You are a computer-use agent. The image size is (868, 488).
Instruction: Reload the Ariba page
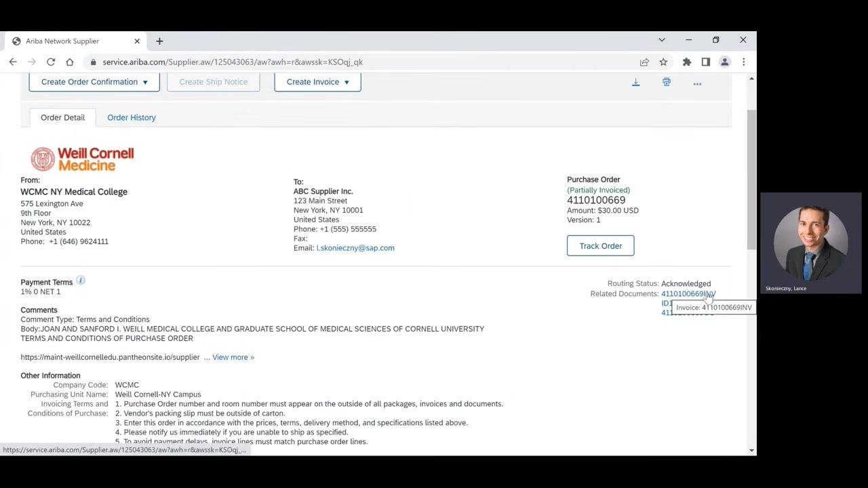(50, 62)
